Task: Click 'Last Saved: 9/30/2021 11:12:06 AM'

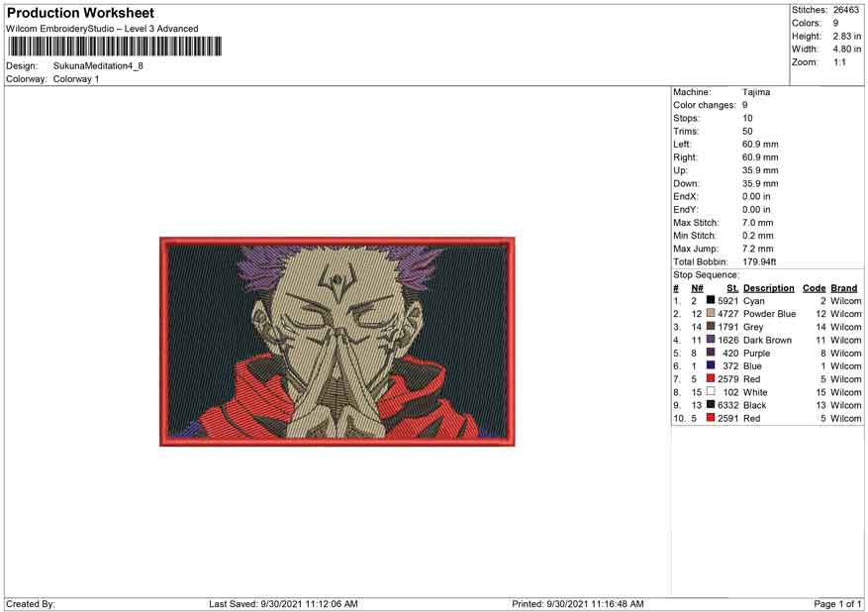Action: point(283,604)
